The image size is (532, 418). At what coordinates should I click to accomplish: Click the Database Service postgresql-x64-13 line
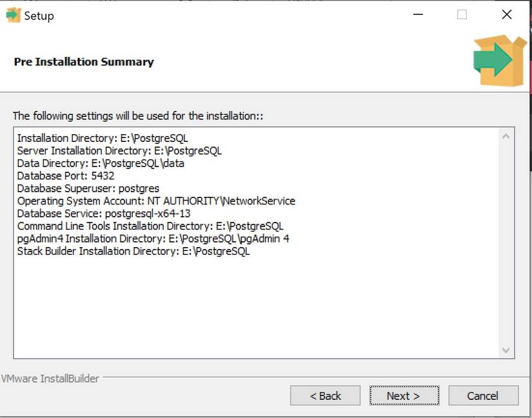(104, 214)
